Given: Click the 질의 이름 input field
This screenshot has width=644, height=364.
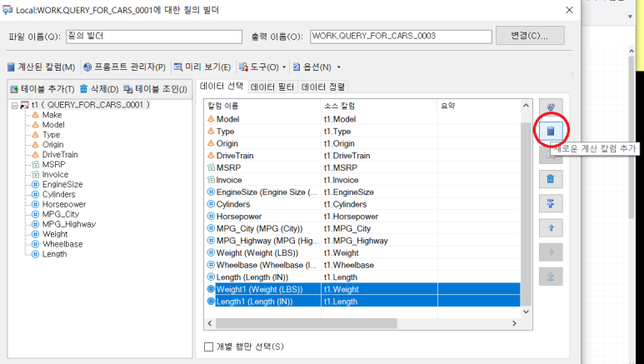Looking at the screenshot, I should (153, 36).
